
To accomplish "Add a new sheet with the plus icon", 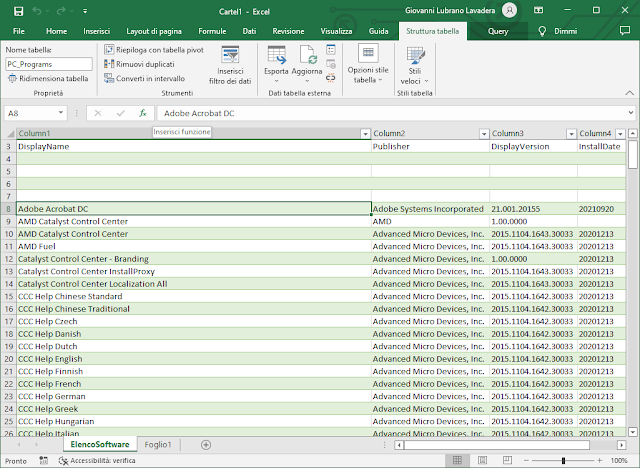I will (206, 445).
